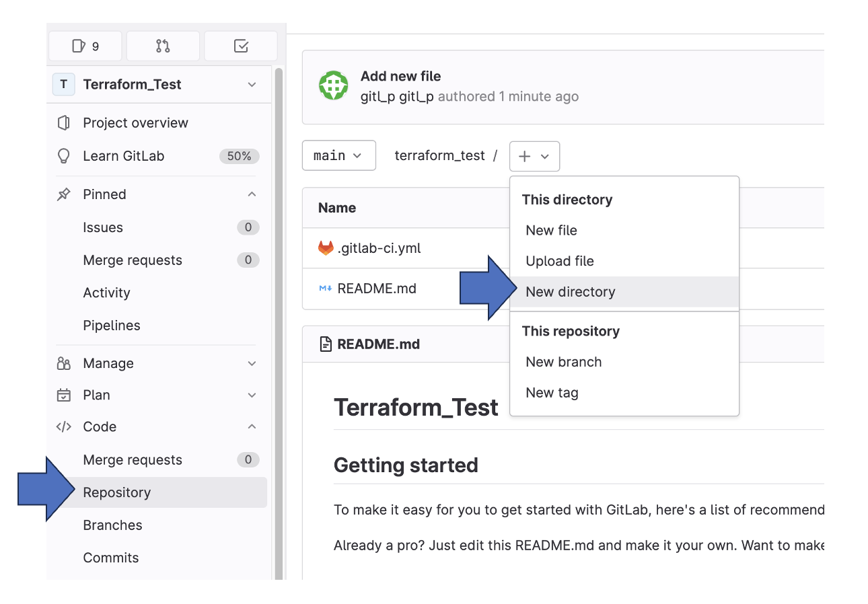Click the GitLab fox icon beside .gitlab-ci.yml

[326, 247]
